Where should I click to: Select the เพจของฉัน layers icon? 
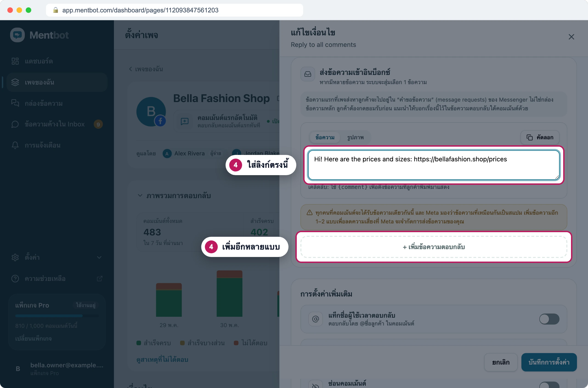tap(15, 82)
